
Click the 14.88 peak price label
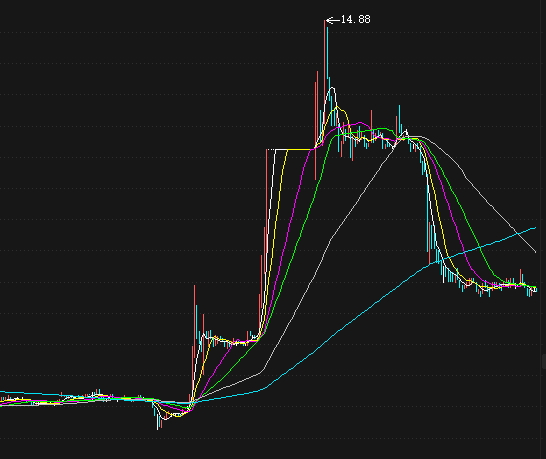tap(356, 20)
